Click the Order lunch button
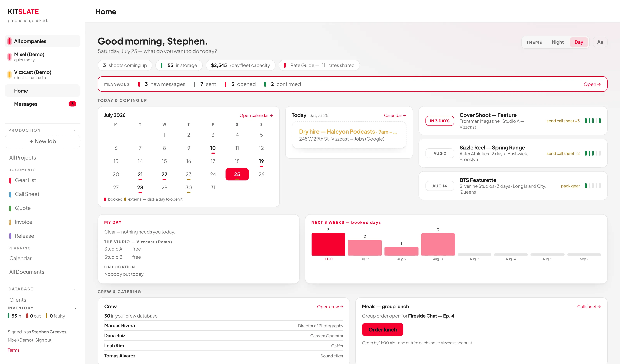620x364 pixels. [x=383, y=330]
